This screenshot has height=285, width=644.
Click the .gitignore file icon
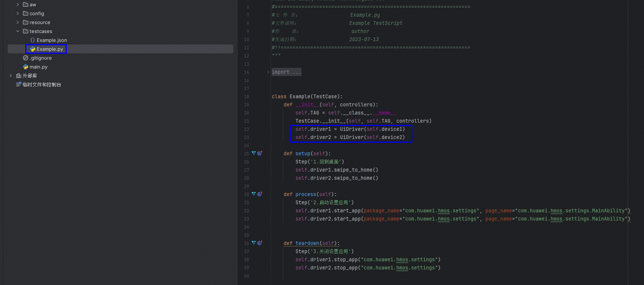click(x=26, y=58)
